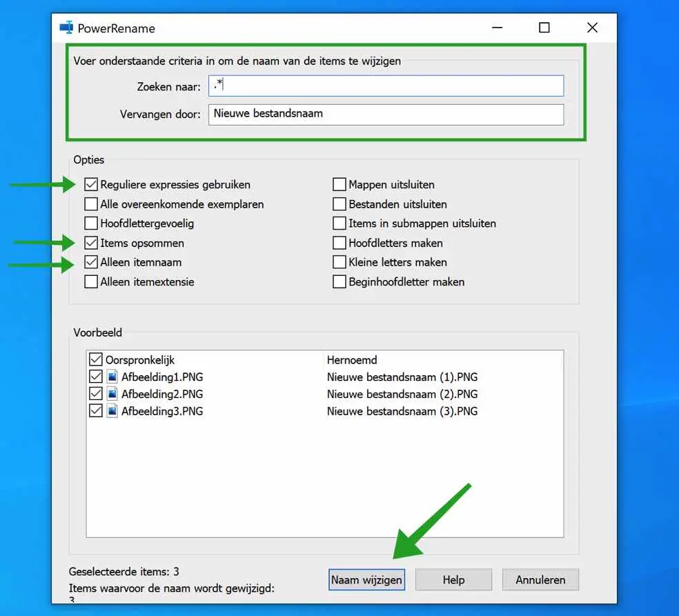Toggle Alleen itemnaam checkbox

point(91,262)
